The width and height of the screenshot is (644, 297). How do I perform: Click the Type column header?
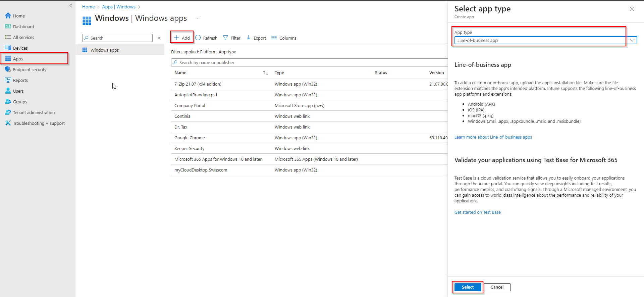[x=279, y=73]
